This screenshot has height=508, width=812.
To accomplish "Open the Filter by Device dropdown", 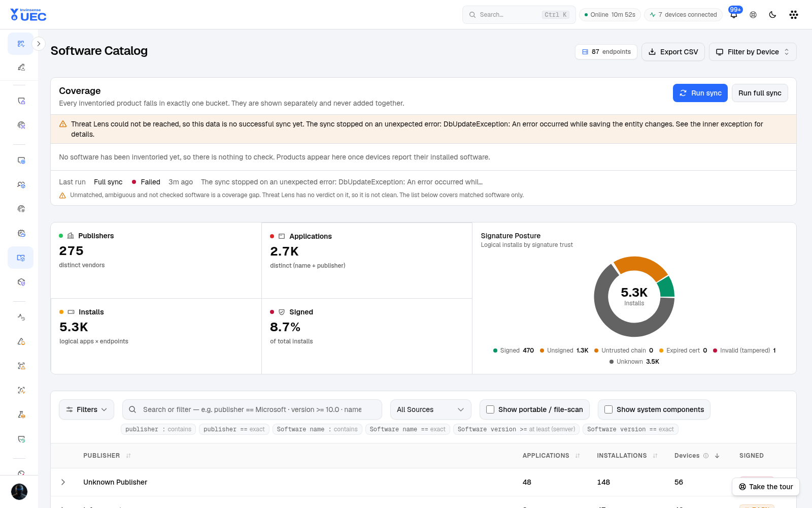I will point(753,52).
